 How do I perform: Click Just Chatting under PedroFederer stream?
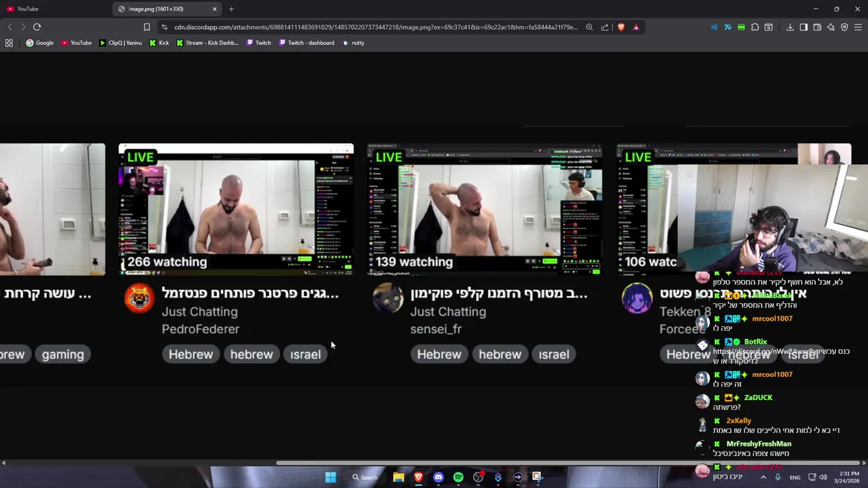pyautogui.click(x=199, y=312)
